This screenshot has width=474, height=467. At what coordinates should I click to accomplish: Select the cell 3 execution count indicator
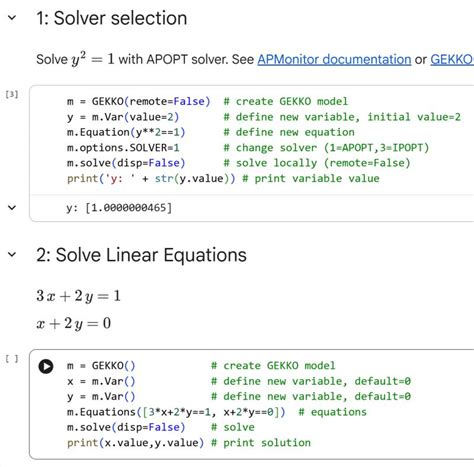tap(12, 94)
